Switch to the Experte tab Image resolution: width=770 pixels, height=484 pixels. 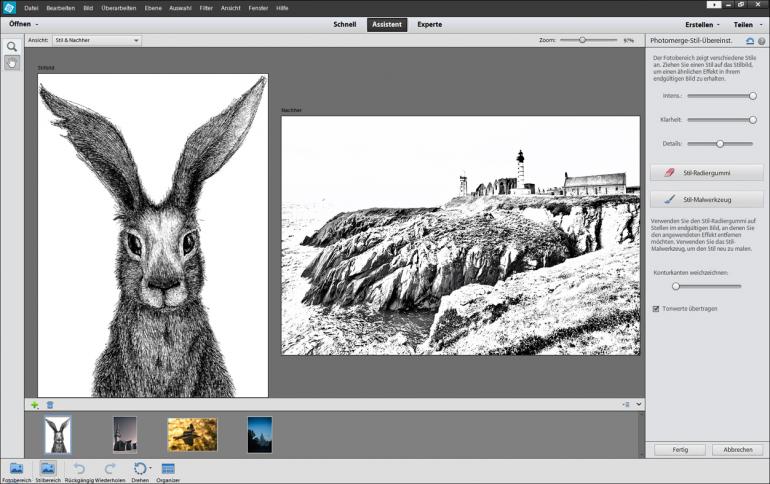[430, 24]
